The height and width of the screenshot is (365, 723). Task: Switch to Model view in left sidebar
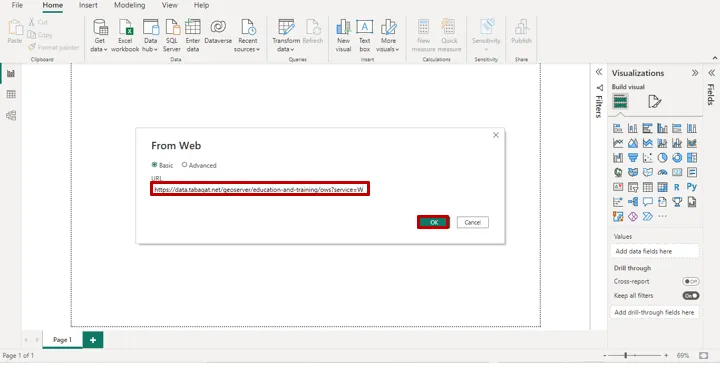[11, 115]
